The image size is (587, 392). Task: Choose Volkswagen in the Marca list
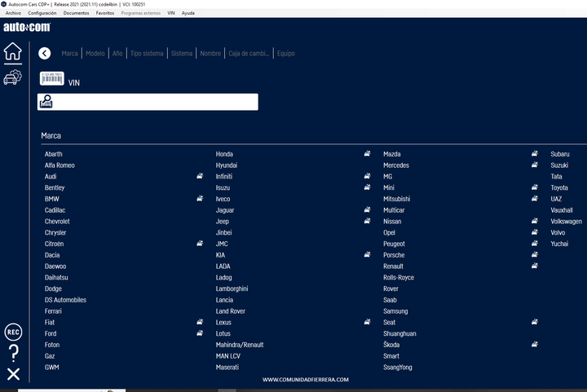[566, 222]
